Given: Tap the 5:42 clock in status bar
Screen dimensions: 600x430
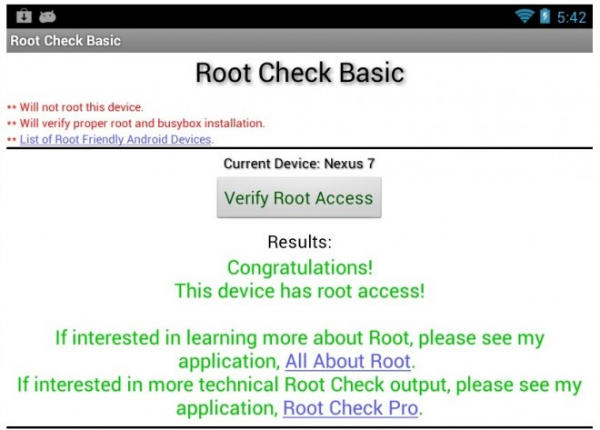Looking at the screenshot, I should click(x=571, y=17).
